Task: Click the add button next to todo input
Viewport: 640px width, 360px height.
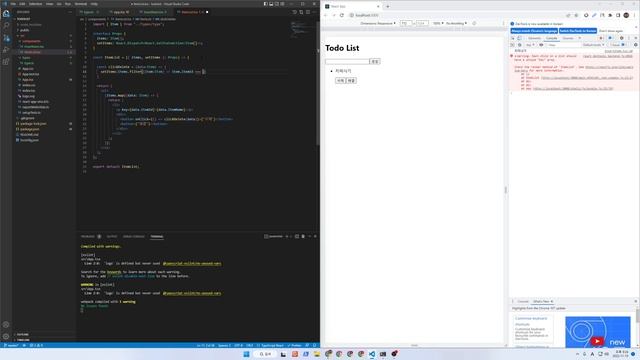Action: pyautogui.click(x=375, y=61)
